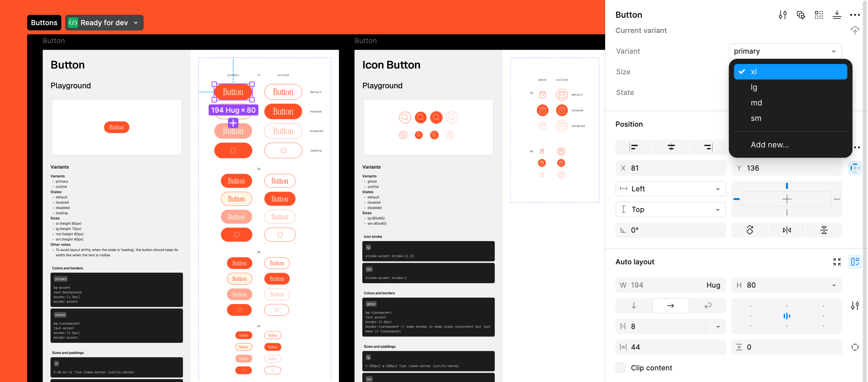Image resolution: width=868 pixels, height=382 pixels.
Task: Open the Variant primary dropdown
Action: [785, 51]
